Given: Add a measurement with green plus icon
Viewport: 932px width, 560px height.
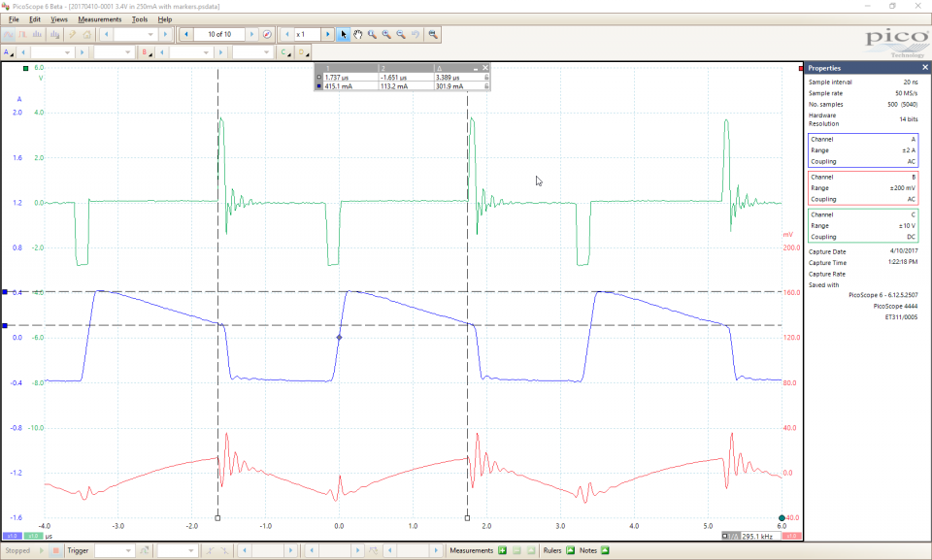Looking at the screenshot, I should pyautogui.click(x=502, y=550).
